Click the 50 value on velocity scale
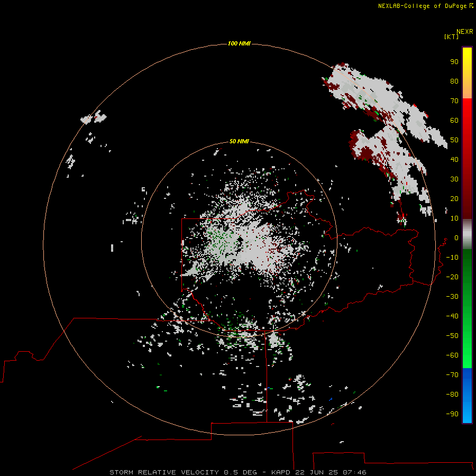Image resolution: width=476 pixels, height=476 pixels. [x=454, y=140]
